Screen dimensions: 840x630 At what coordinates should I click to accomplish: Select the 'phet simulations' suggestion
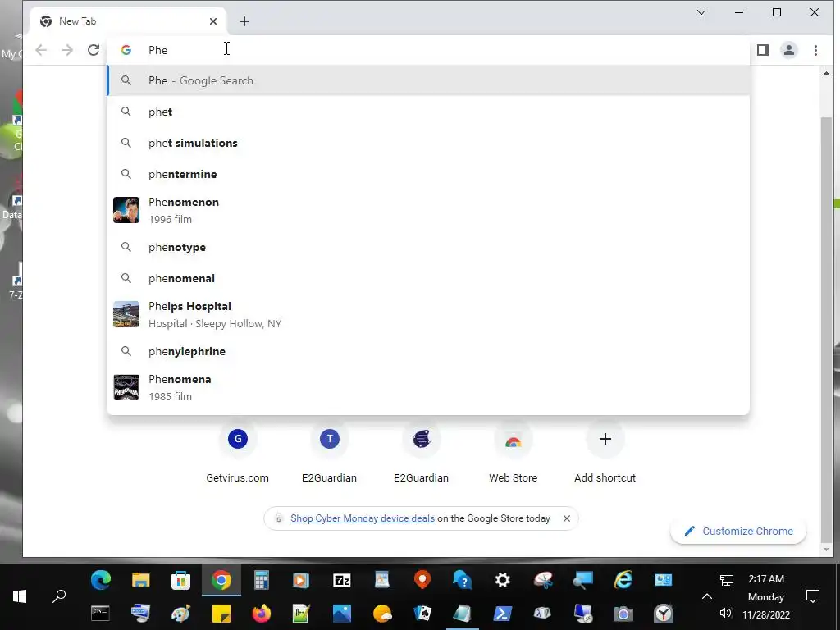click(428, 143)
